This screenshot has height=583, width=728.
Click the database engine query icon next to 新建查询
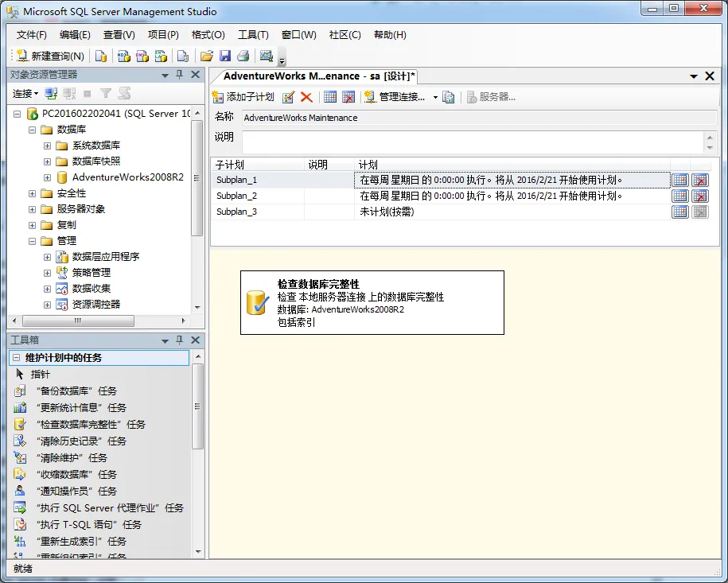(x=101, y=56)
